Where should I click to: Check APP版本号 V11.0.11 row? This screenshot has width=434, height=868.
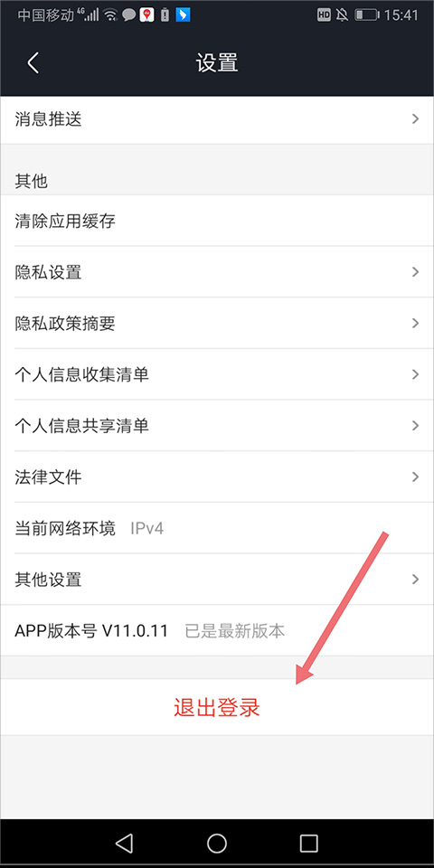pyautogui.click(x=217, y=631)
